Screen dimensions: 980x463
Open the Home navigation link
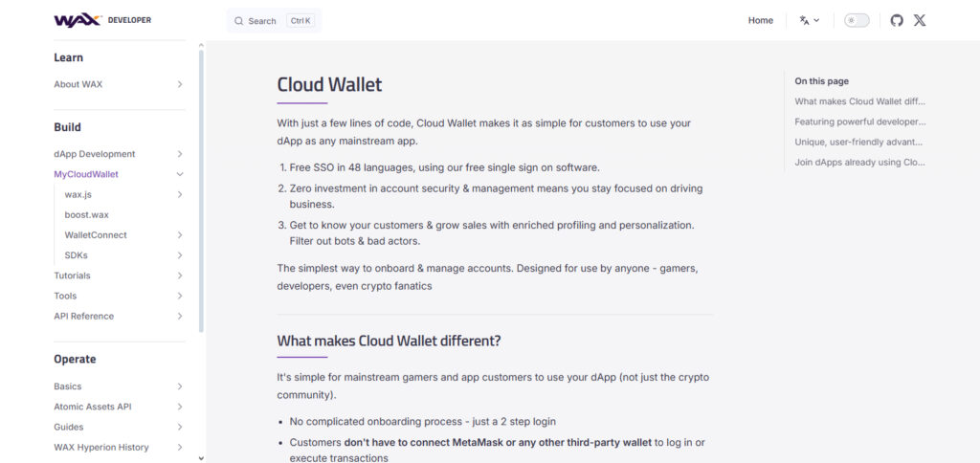pyautogui.click(x=761, y=21)
